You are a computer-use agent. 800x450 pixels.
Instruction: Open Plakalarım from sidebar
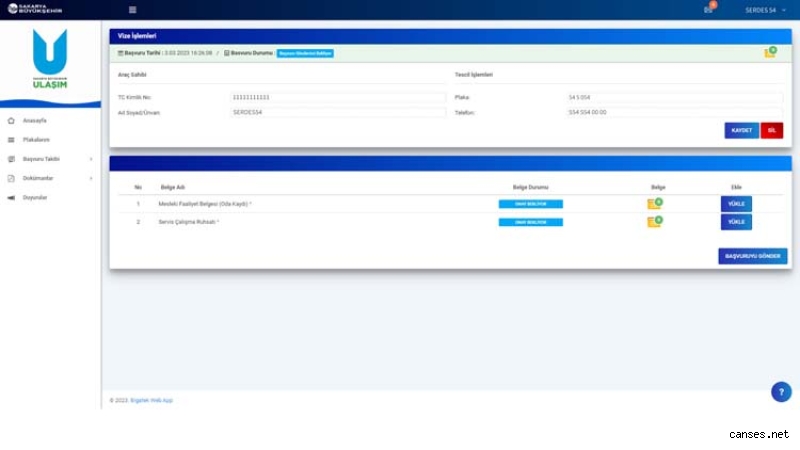(x=36, y=140)
